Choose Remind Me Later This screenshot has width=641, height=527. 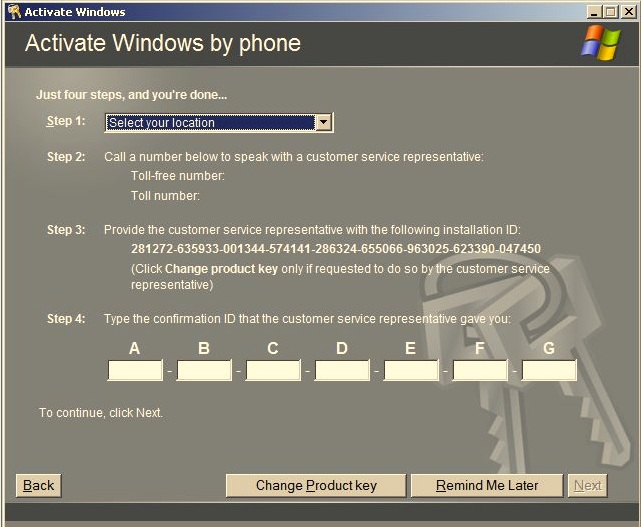[x=486, y=486]
